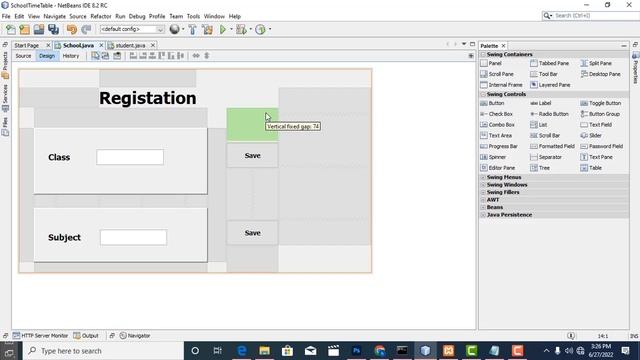Click the Open Project toolbar icon
This screenshot has width=640, height=360.
pyautogui.click(x=39, y=29)
